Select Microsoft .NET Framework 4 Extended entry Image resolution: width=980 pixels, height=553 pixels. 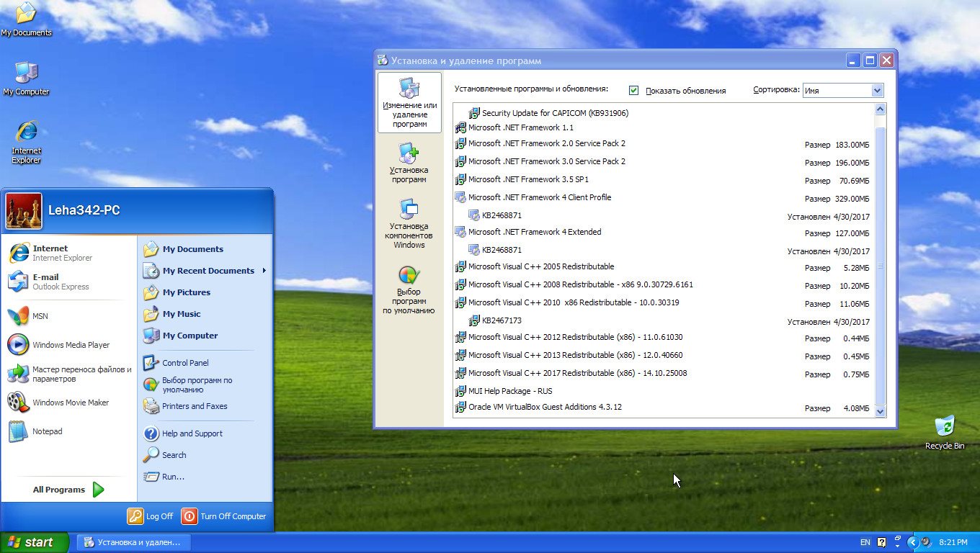[664, 232]
